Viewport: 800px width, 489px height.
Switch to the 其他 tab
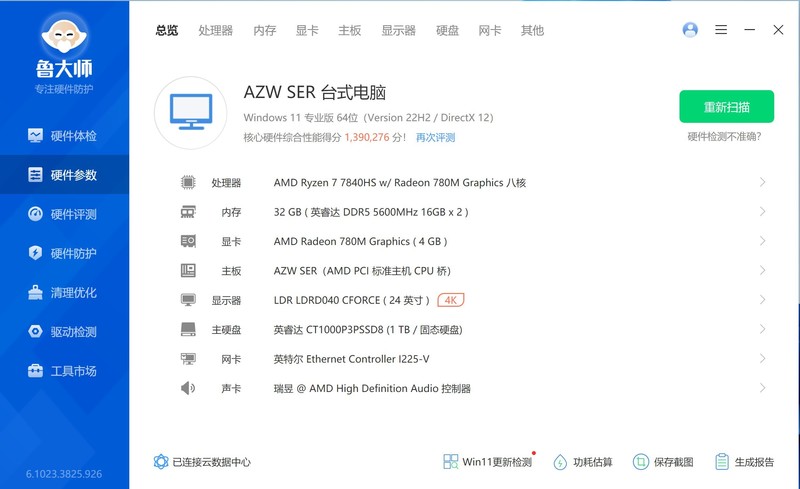[x=532, y=31]
